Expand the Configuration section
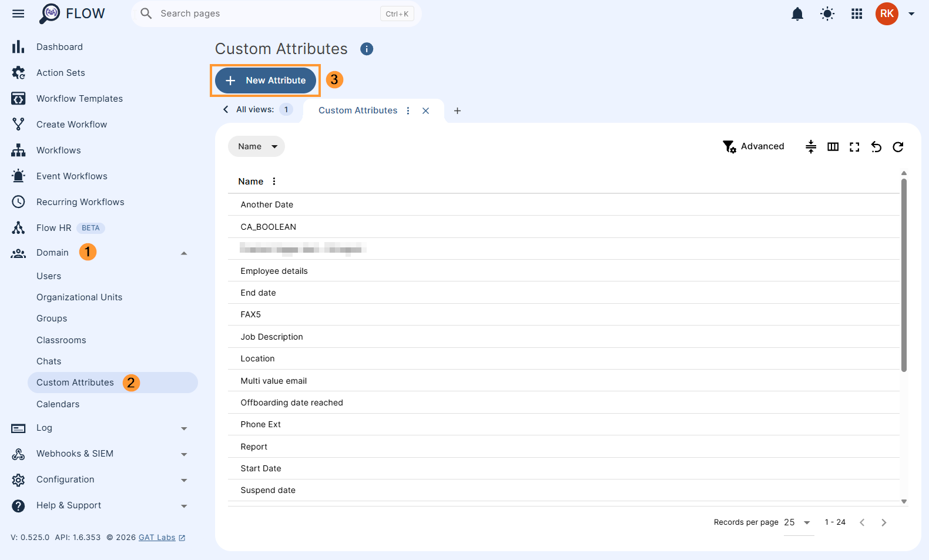The width and height of the screenshot is (929, 560). pyautogui.click(x=184, y=480)
